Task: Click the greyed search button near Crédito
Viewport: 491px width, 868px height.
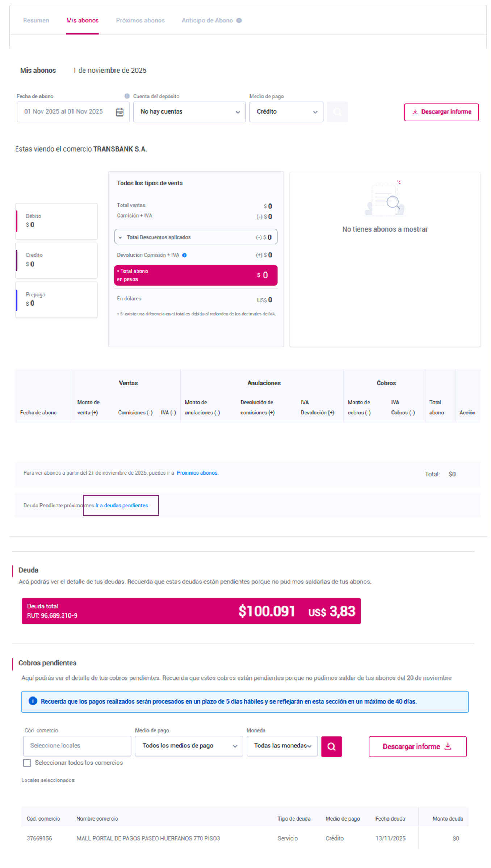Action: [x=337, y=112]
